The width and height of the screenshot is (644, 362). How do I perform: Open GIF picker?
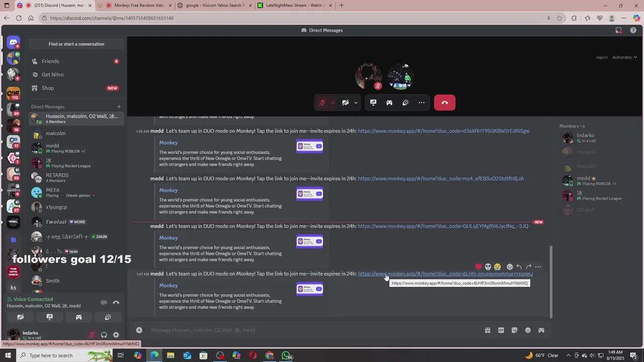(501, 330)
